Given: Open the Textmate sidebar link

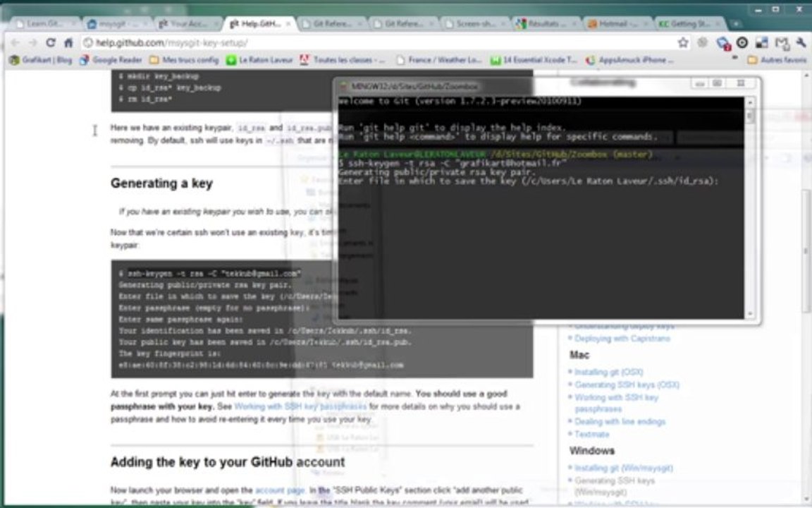Looking at the screenshot, I should [592, 435].
